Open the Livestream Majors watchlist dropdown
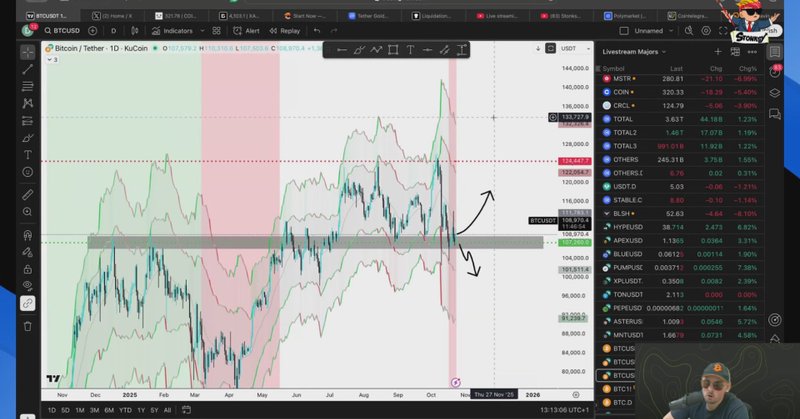Image resolution: width=800 pixels, height=419 pixels. [634, 52]
